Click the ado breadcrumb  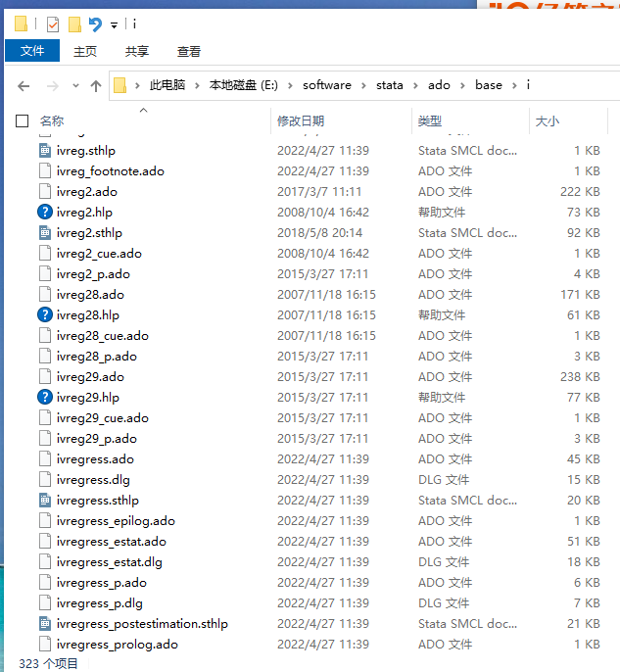point(439,85)
